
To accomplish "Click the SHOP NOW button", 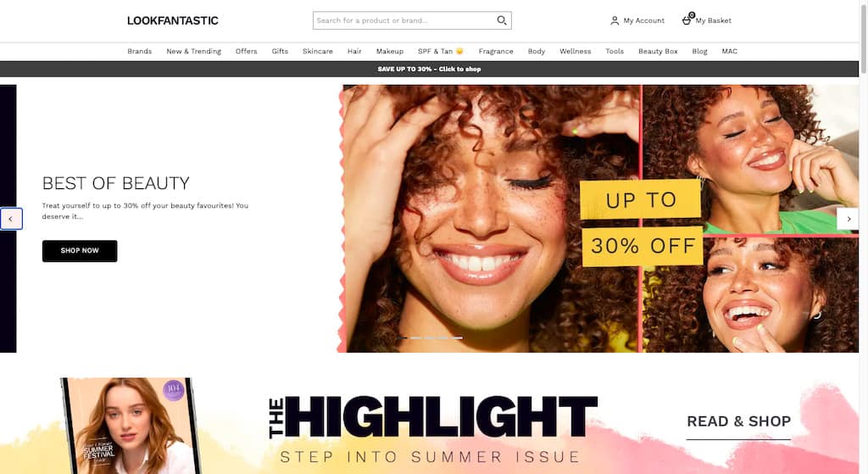I will point(80,251).
